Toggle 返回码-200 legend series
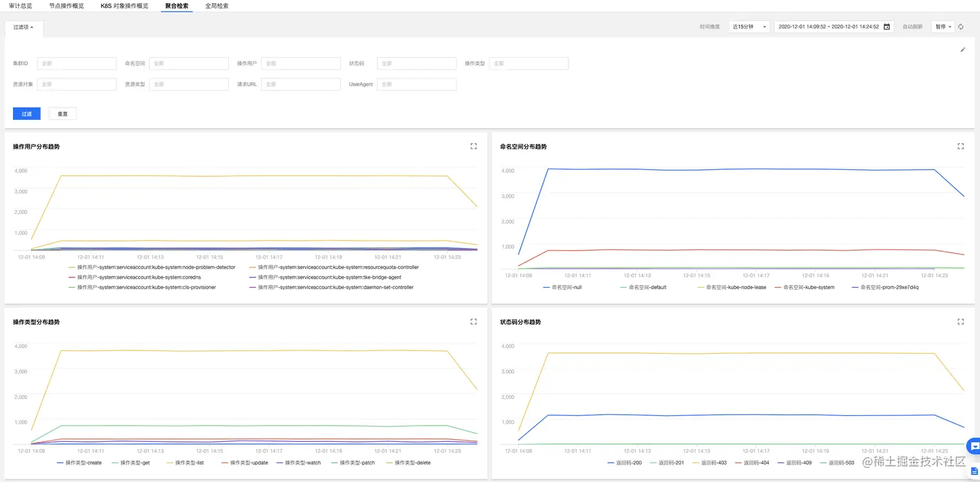Viewport: 980px width, 482px height. tap(624, 463)
